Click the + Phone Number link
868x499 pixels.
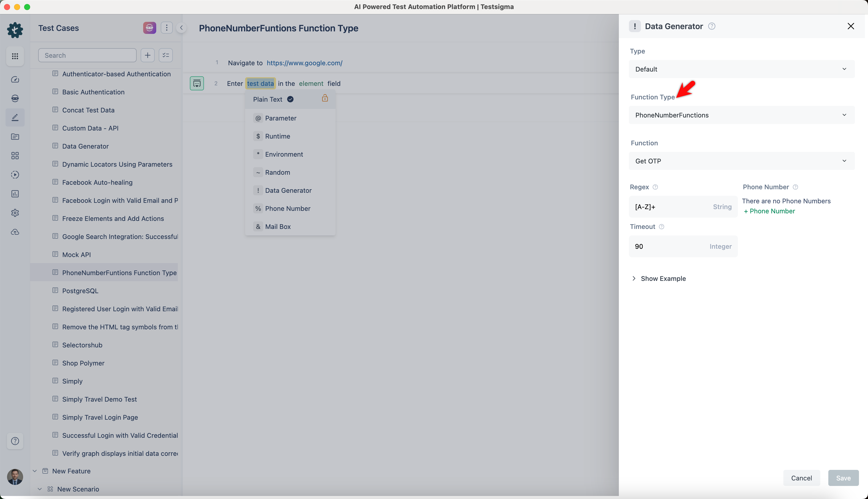tap(769, 211)
